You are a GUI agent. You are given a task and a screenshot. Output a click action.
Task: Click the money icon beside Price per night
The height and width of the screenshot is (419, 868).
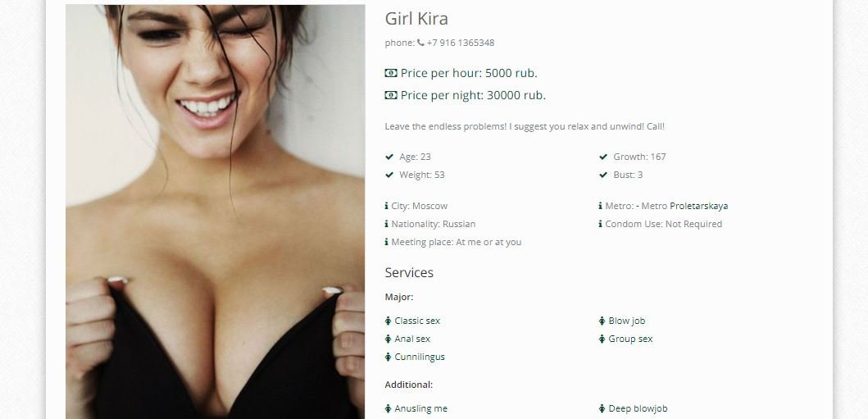(391, 95)
